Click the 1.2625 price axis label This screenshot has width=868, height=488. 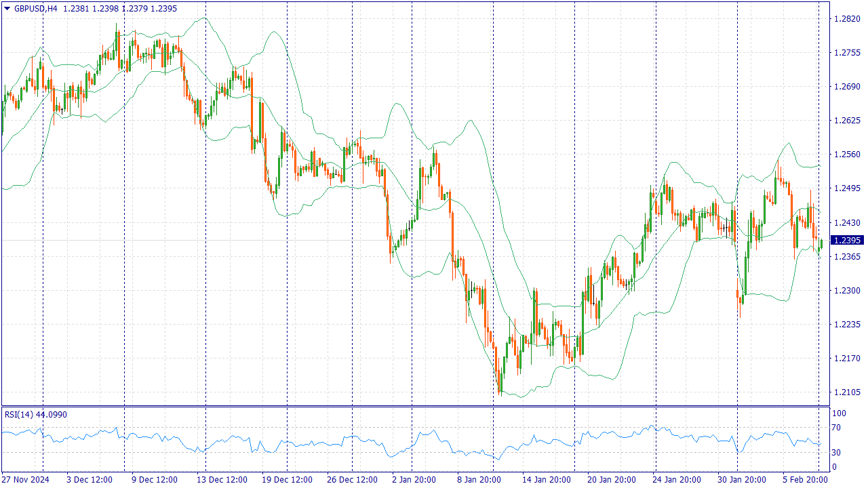[x=847, y=121]
